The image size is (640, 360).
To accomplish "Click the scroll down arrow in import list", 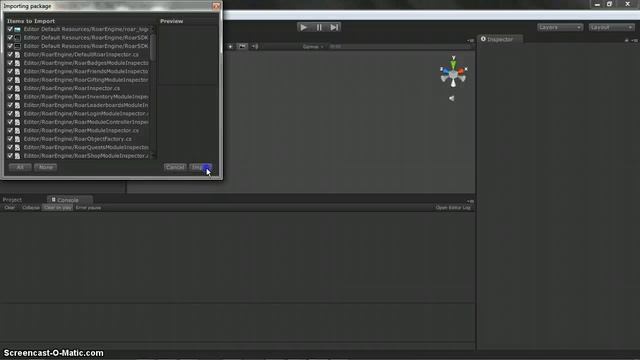I will [x=153, y=156].
